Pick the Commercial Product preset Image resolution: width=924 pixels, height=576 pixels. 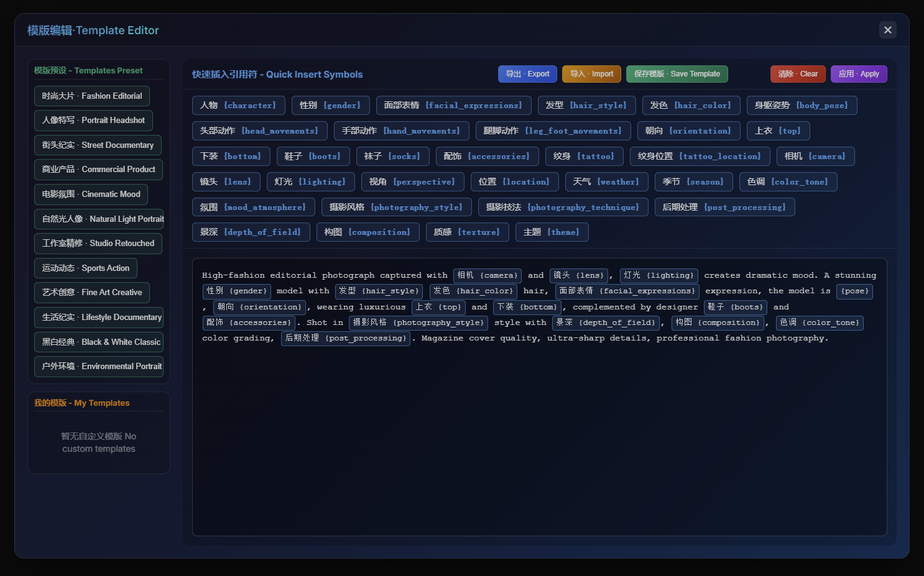coord(98,170)
